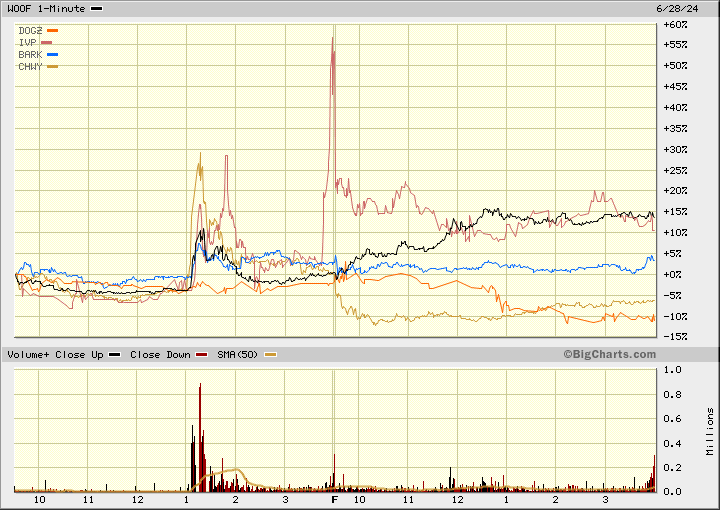Click the 0.0 volume axis label
Screen dimensions: 720x510
pos(672,492)
